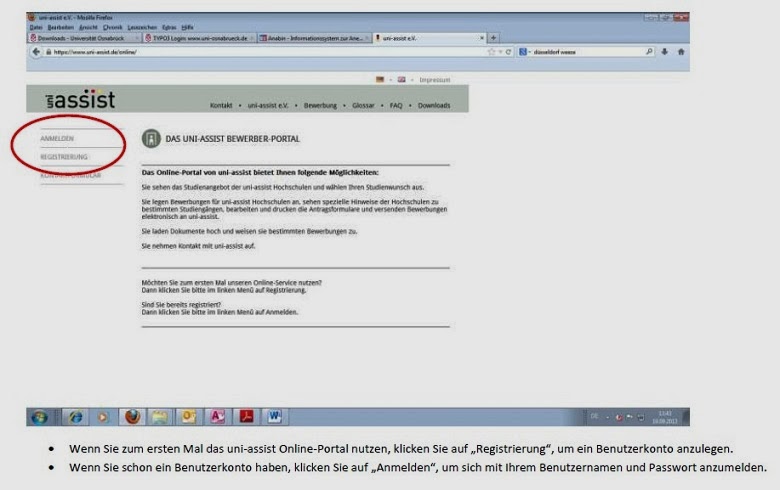Launch Internet Explorer from the taskbar

(76, 417)
